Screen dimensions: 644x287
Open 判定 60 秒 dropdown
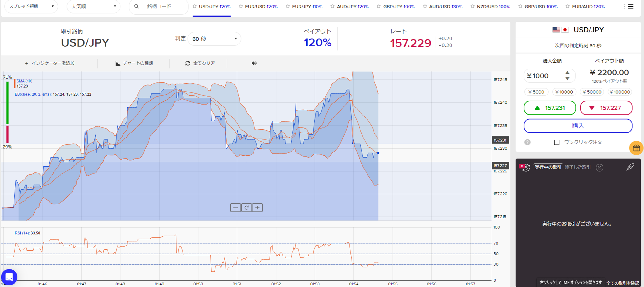214,39
